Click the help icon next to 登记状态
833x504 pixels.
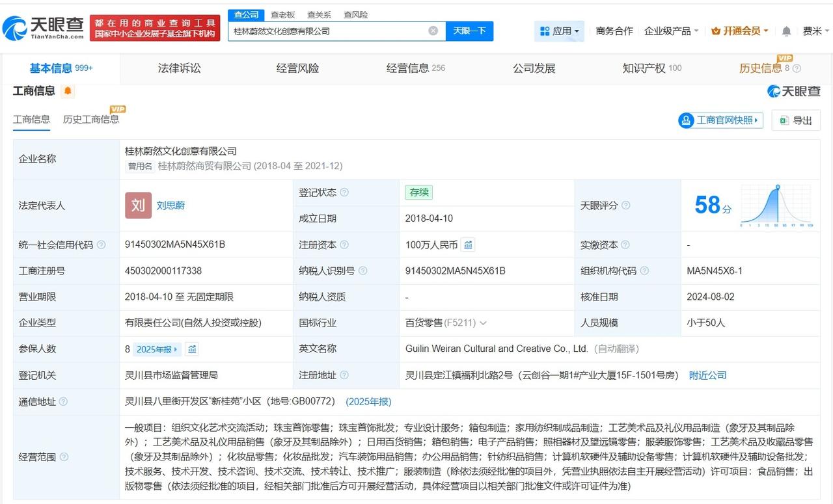(344, 192)
